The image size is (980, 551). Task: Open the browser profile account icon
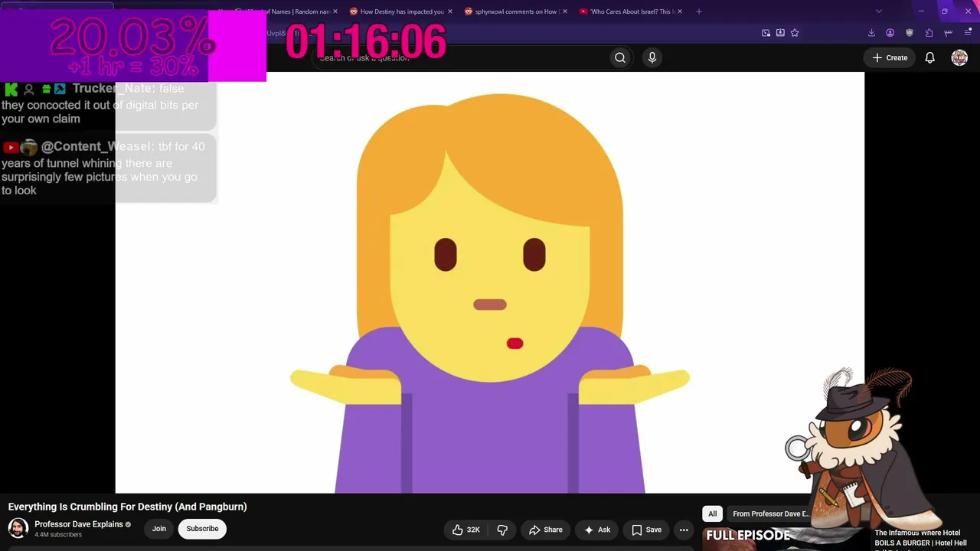coord(890,33)
